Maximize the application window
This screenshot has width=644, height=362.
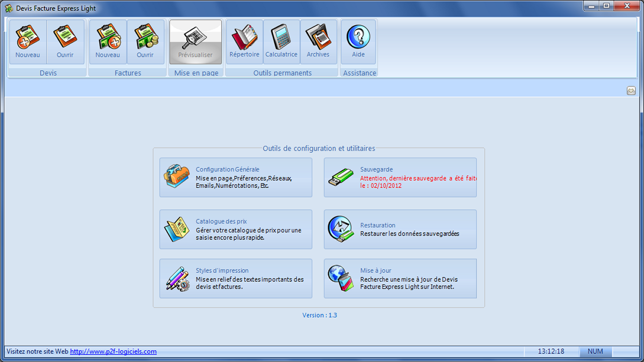point(606,6)
